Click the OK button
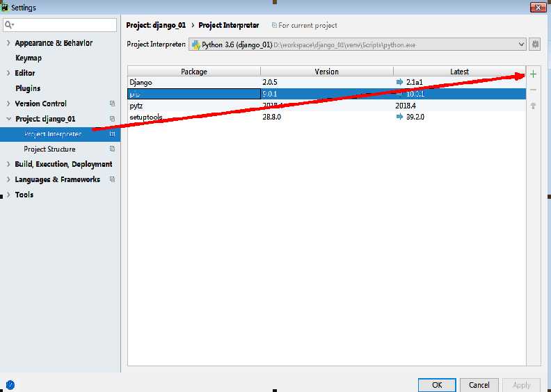 pyautogui.click(x=437, y=385)
